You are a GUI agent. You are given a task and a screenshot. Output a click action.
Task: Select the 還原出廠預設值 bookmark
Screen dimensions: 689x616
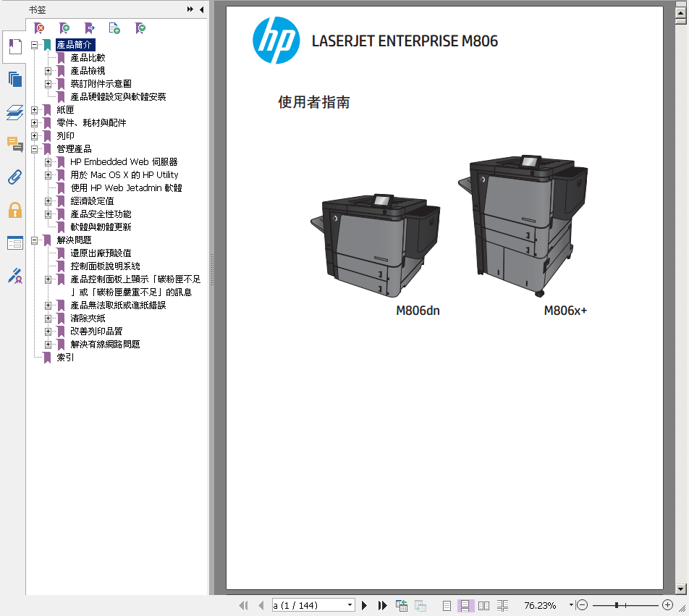tap(101, 253)
